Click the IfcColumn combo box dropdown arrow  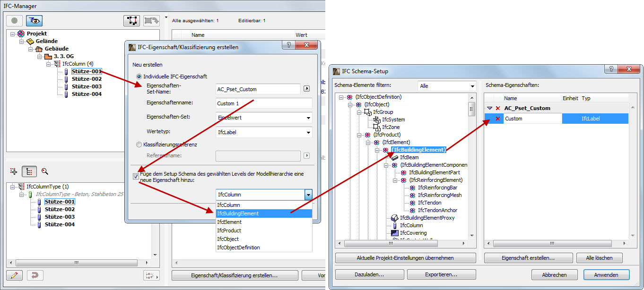pyautogui.click(x=308, y=195)
